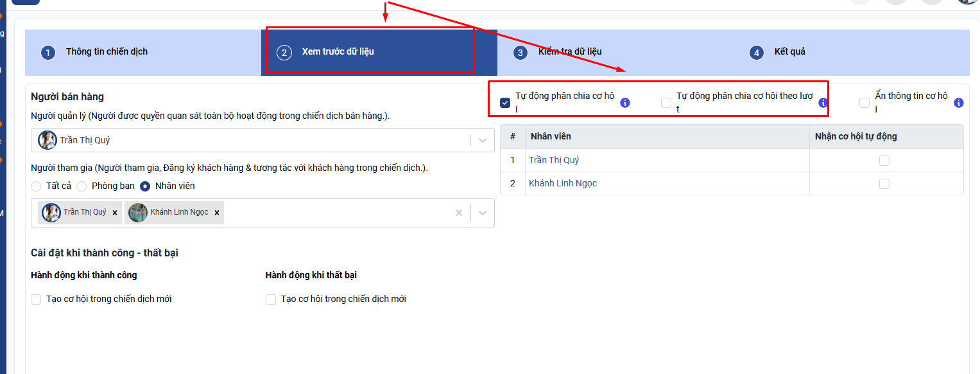The image size is (980, 374).
Task: Remove Khánh Linh Ngọc tag from participants
Action: point(217,213)
